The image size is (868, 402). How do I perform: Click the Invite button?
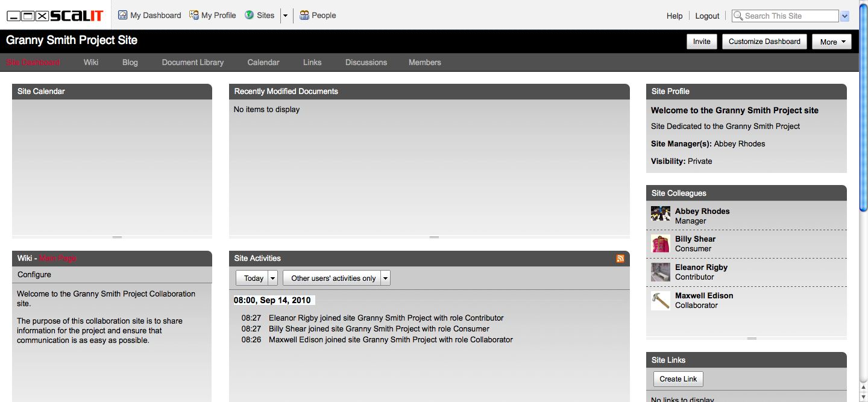[x=702, y=42]
